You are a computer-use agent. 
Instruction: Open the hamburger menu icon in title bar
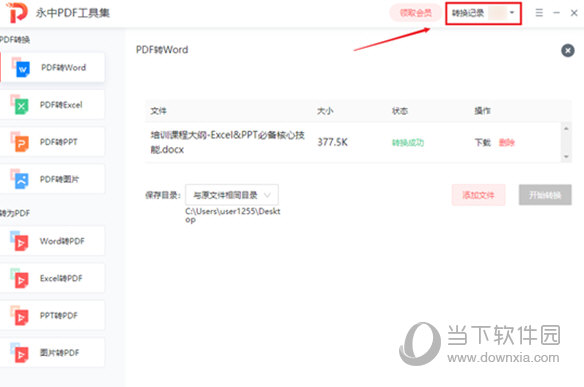(x=539, y=13)
